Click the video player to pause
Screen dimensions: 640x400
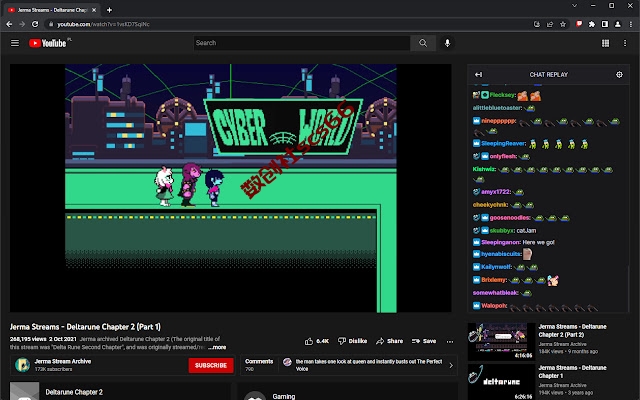pos(231,188)
